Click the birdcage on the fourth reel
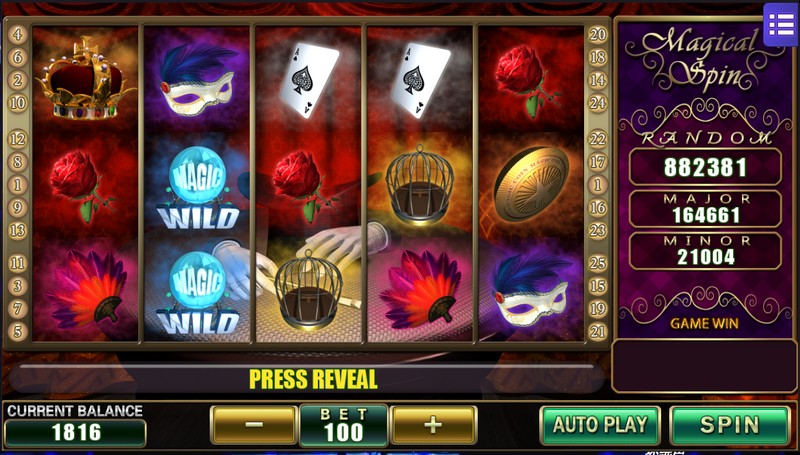The width and height of the screenshot is (800, 455). [x=420, y=185]
